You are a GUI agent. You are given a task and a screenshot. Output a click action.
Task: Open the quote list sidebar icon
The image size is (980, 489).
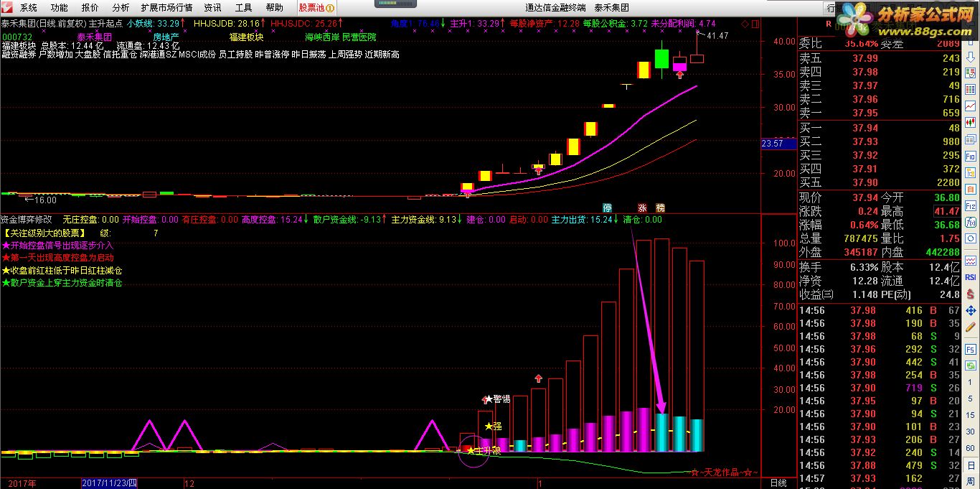(971, 72)
